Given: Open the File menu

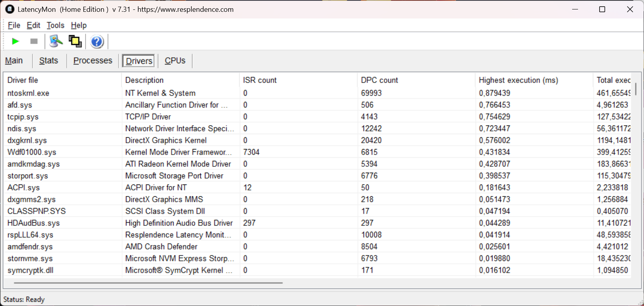Looking at the screenshot, I should [x=14, y=25].
